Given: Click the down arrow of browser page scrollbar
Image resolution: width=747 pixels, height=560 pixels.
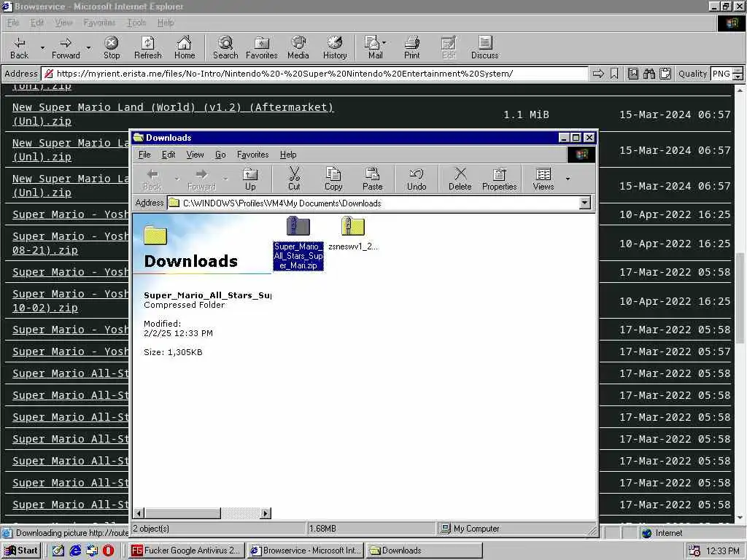Looking at the screenshot, I should point(740,518).
